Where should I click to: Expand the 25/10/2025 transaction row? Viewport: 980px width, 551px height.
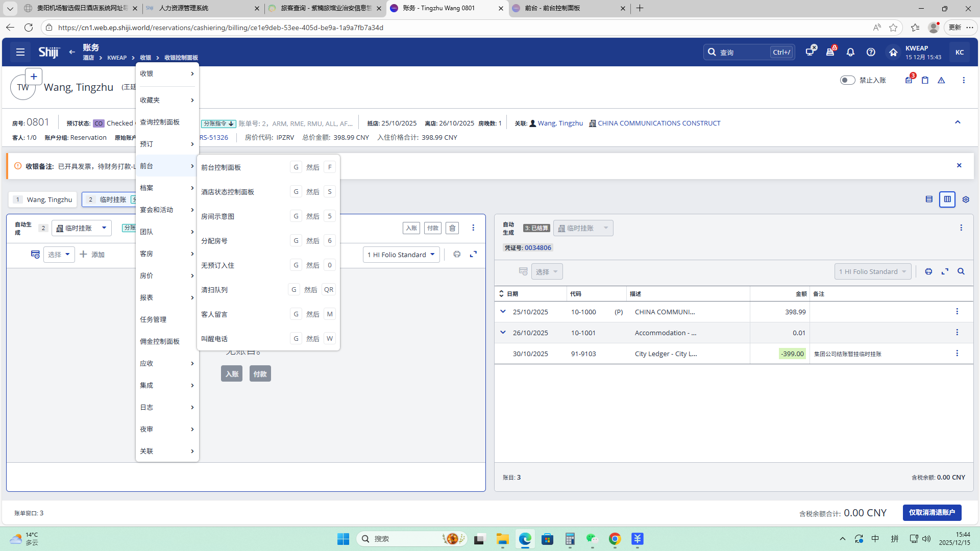(x=503, y=312)
